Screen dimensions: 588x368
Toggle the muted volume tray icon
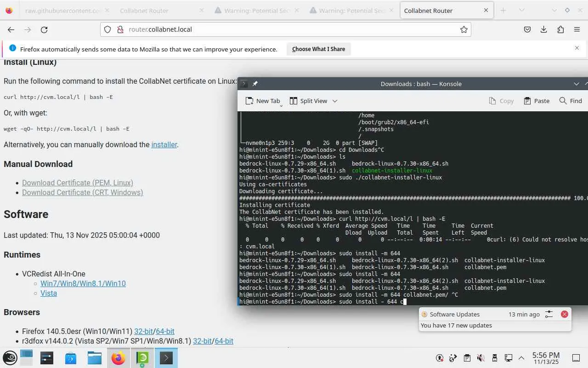pos(481,358)
